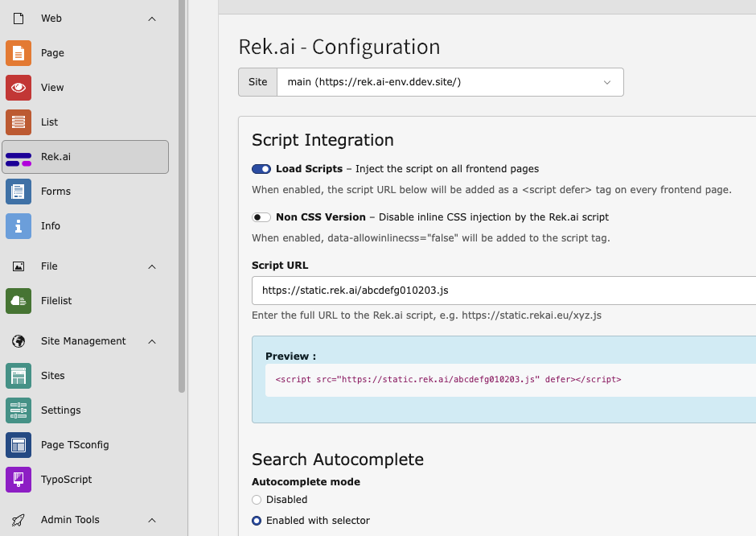Click the Autocomplete mode label
Image resolution: width=756 pixels, height=536 pixels.
click(306, 482)
